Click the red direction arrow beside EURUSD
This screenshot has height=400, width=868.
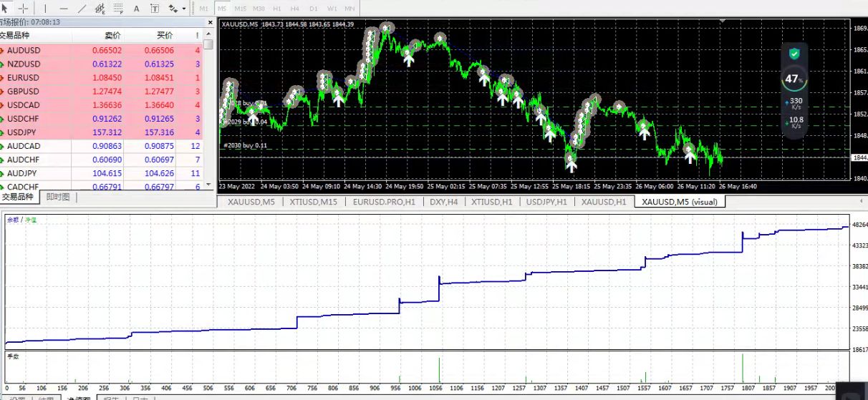click(x=2, y=77)
